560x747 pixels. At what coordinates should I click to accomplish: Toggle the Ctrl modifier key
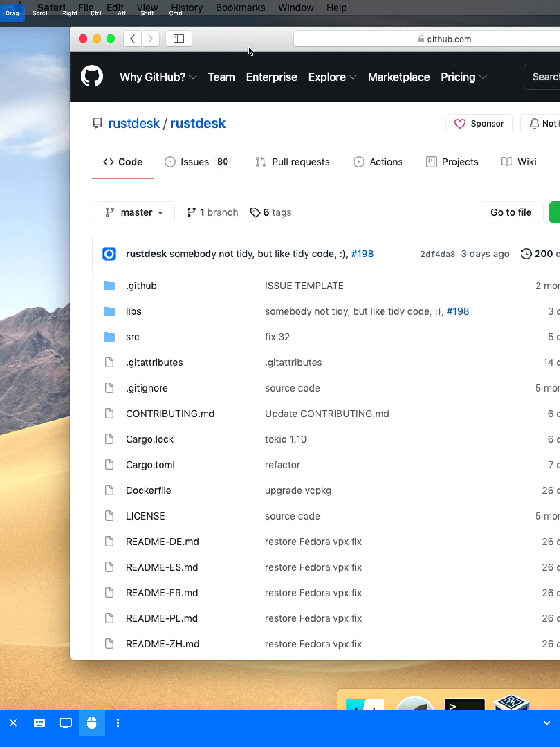click(x=96, y=13)
